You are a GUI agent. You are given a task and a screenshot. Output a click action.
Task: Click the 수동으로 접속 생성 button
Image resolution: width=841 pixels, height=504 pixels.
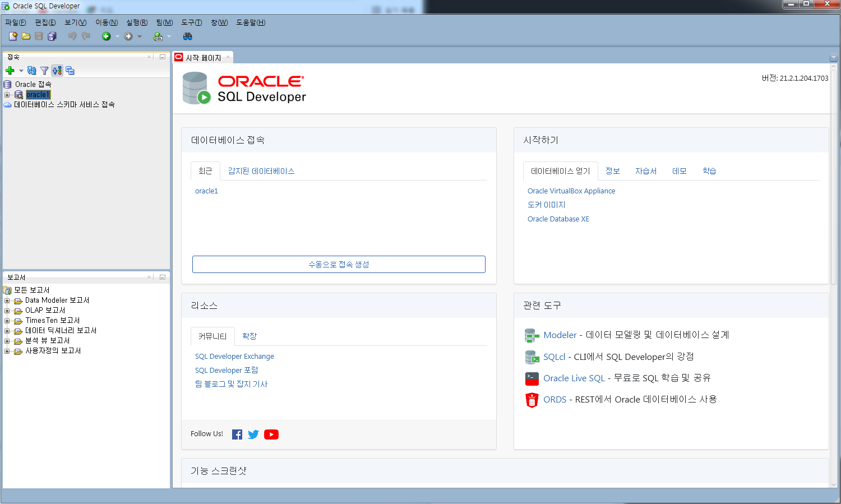click(x=339, y=265)
